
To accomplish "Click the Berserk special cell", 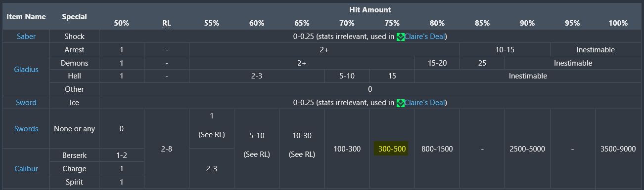I will [74, 155].
